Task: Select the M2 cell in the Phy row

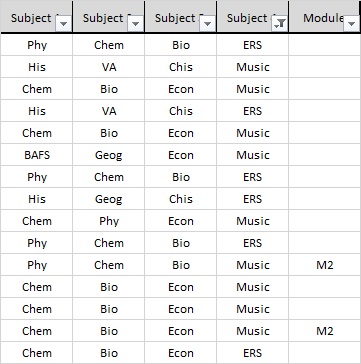Action: pos(325,265)
